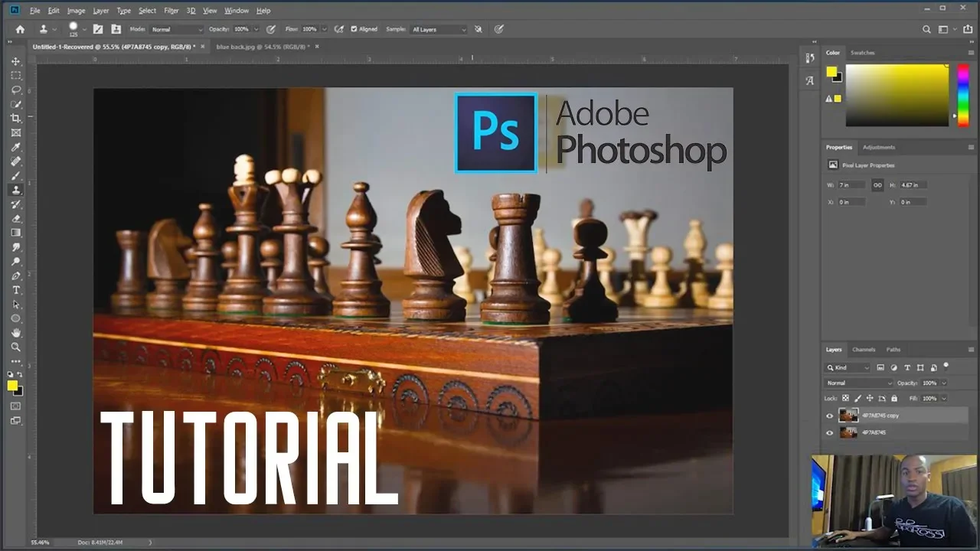This screenshot has width=980, height=551.
Task: Open the Clone Source panel icon
Action: click(x=116, y=29)
